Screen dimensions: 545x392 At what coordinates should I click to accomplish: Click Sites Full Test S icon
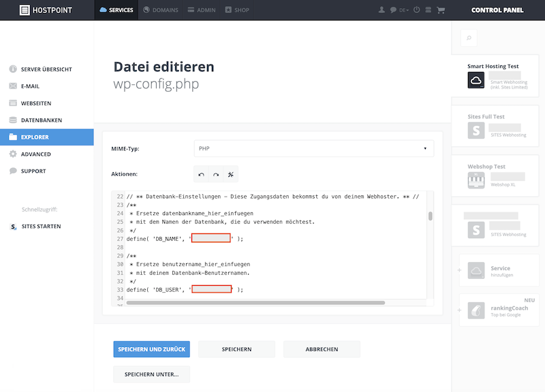476,131
